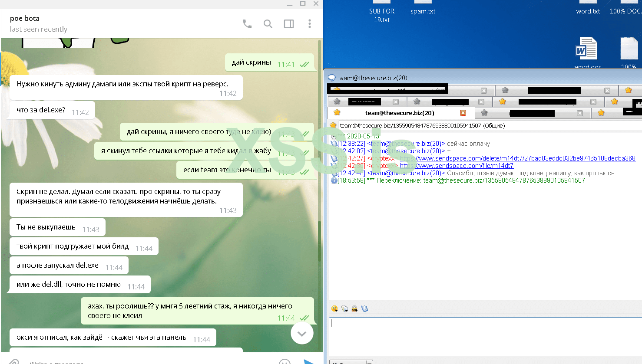Open the three-dot chat menu in Telegram
The height and width of the screenshot is (364, 642).
point(310,24)
